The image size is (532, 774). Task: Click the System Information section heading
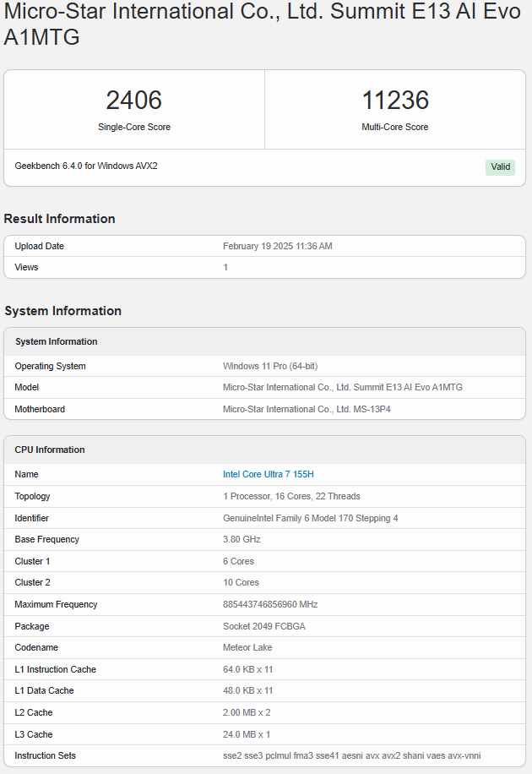coord(62,310)
